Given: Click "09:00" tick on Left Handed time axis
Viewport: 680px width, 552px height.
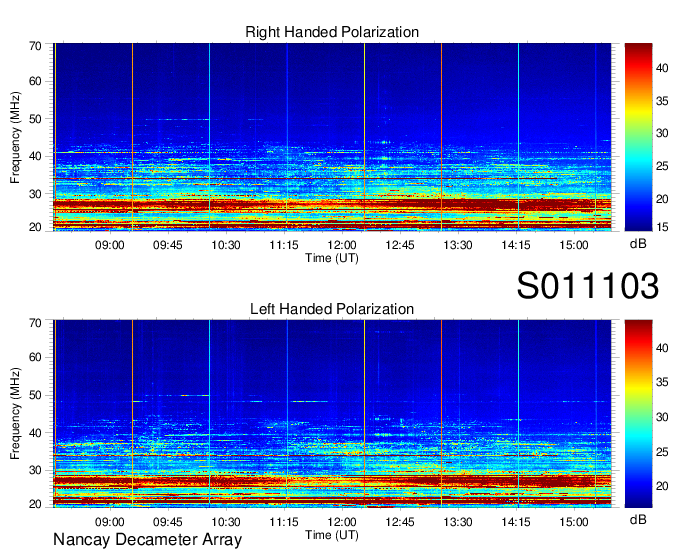Looking at the screenshot, I should 110,522.
